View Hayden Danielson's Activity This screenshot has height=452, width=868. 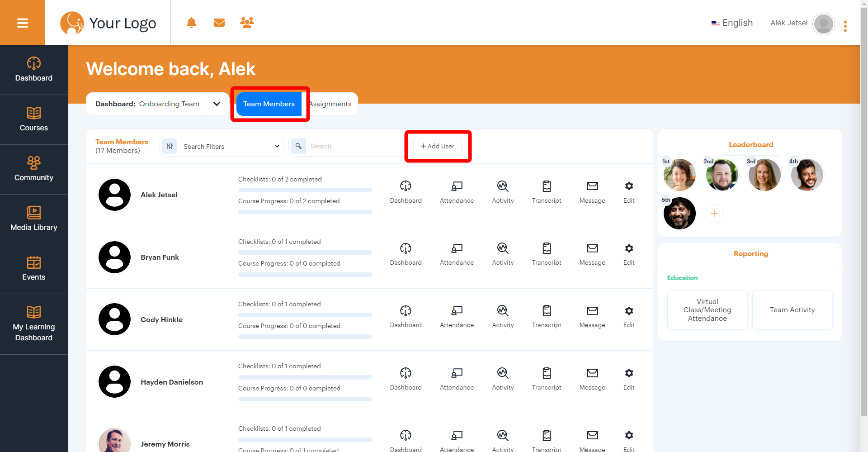tap(503, 379)
